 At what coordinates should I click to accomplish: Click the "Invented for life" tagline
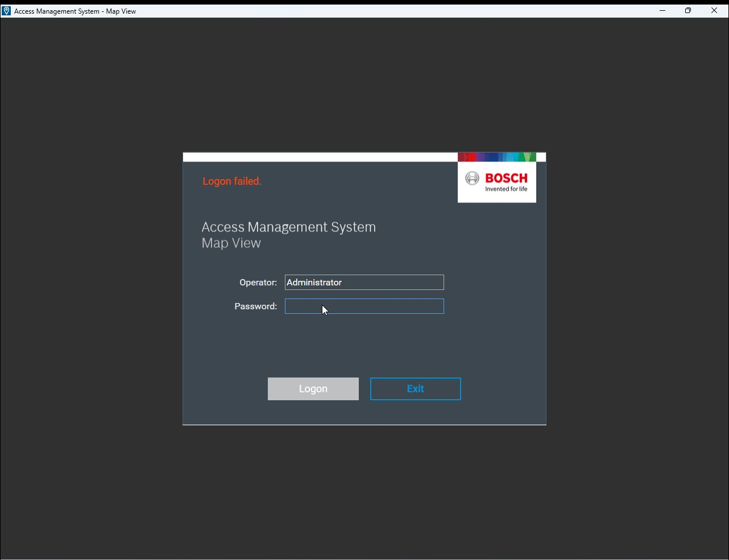click(506, 189)
